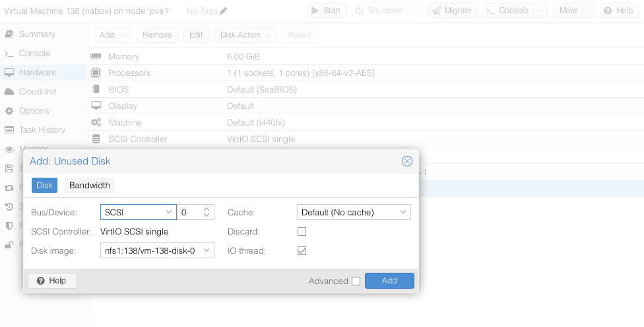This screenshot has height=327, width=644.
Task: Click the Edit hardware button
Action: (x=196, y=35)
